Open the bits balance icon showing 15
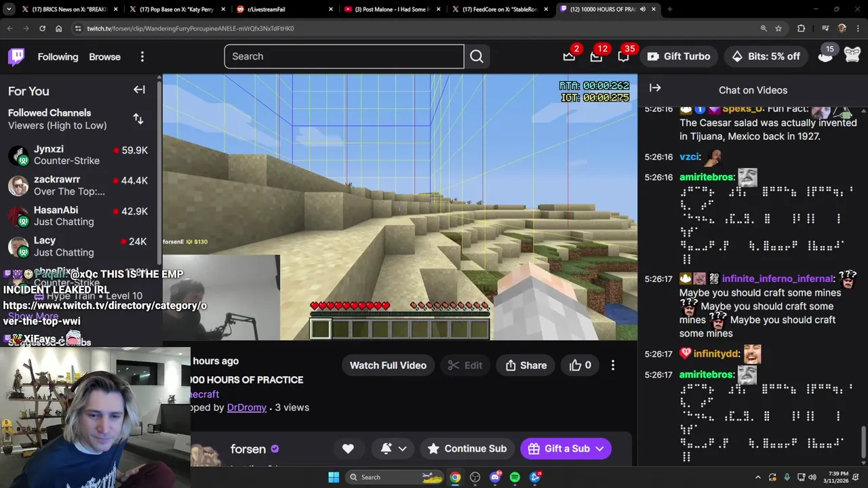The width and height of the screenshot is (868, 488). (x=825, y=56)
